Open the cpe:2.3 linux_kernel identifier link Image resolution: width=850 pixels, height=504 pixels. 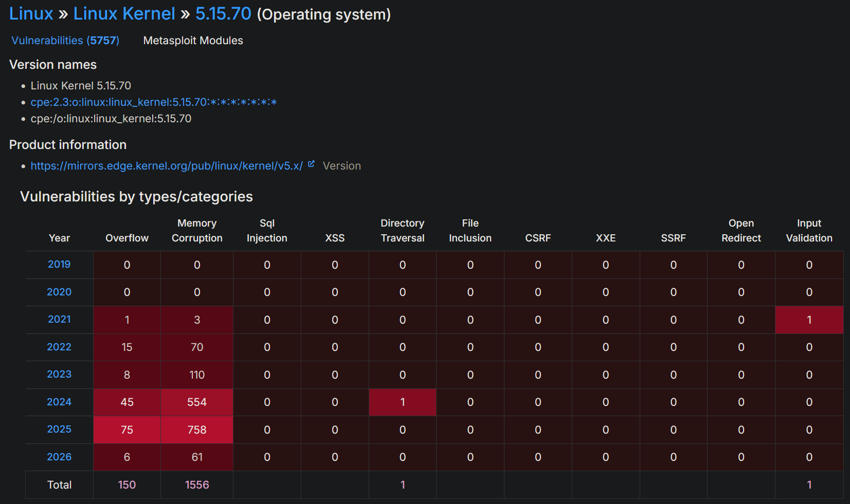(x=153, y=102)
